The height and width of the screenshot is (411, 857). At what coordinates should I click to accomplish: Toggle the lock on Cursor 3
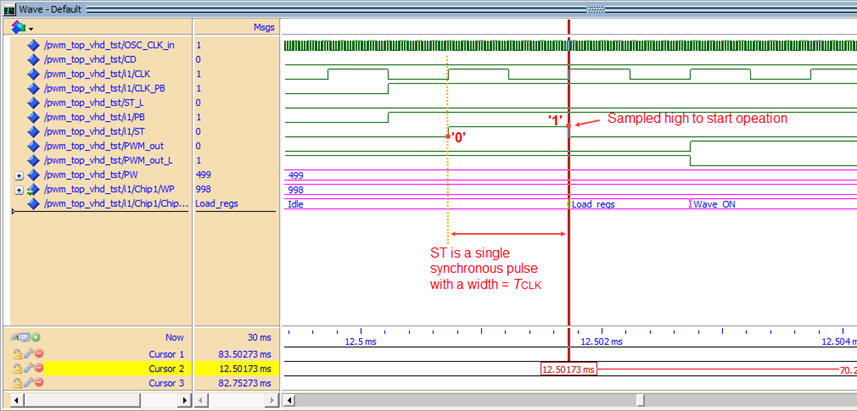coord(18,382)
